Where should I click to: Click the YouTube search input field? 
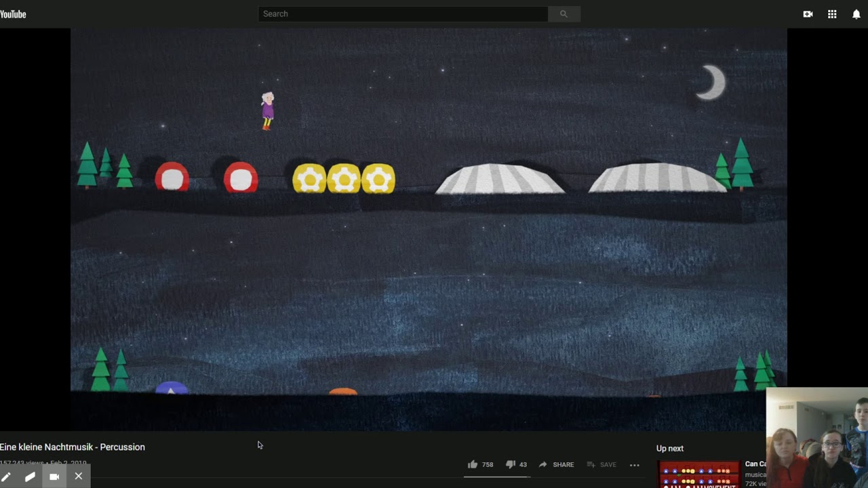[403, 14]
